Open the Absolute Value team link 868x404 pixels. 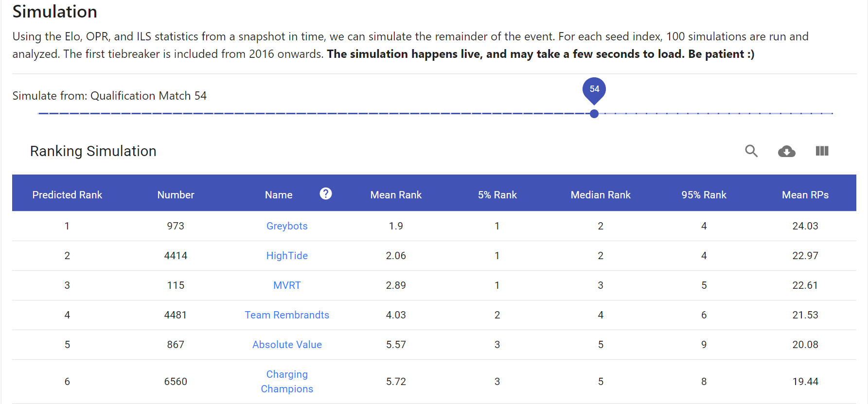click(x=287, y=345)
